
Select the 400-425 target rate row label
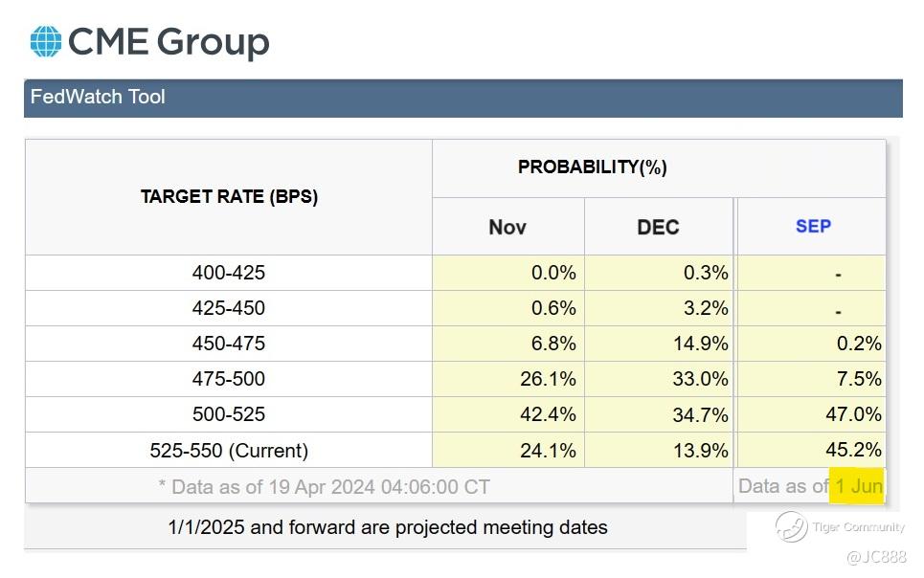pos(229,274)
